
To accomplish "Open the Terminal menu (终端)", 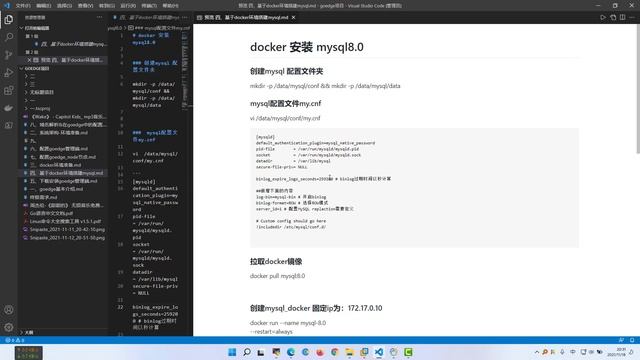I will [149, 6].
